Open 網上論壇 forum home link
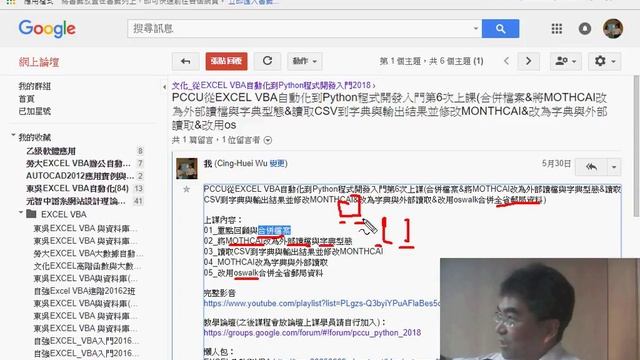 click(39, 62)
